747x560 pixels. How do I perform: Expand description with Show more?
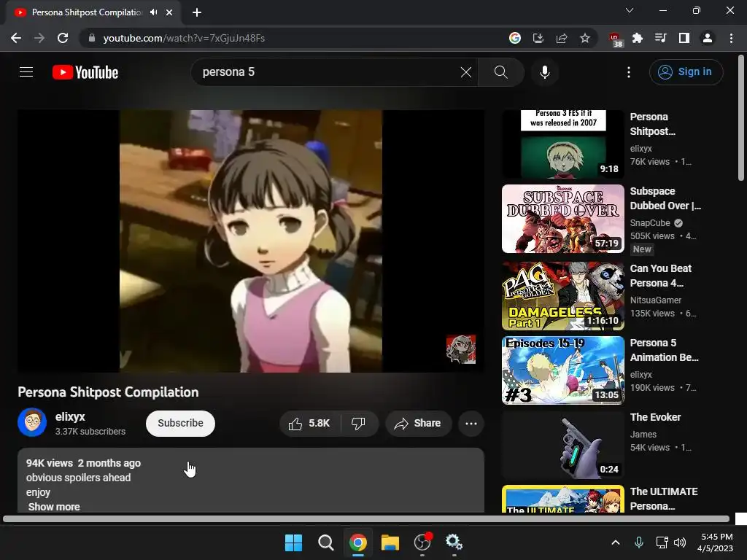pyautogui.click(x=54, y=507)
